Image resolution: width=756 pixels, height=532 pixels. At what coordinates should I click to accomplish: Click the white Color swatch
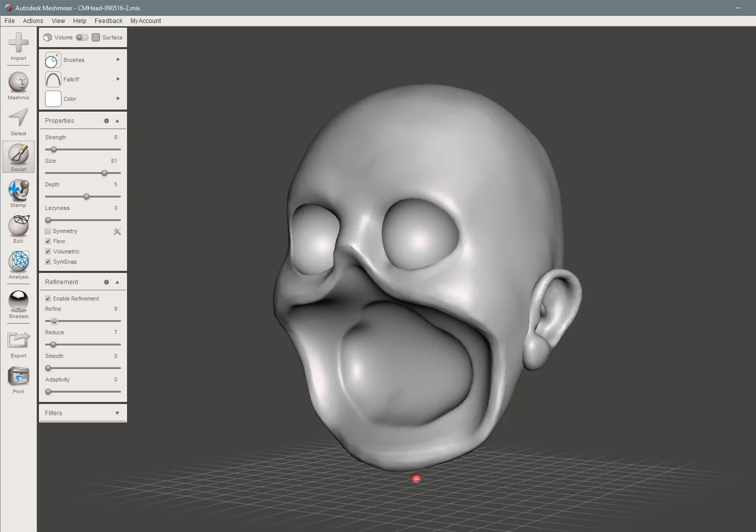(x=53, y=99)
